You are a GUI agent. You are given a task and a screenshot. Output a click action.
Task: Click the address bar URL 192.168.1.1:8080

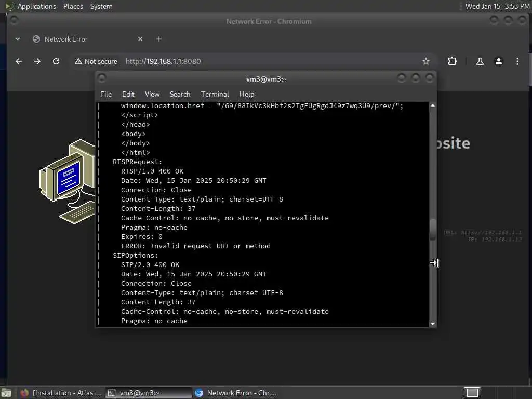163,61
